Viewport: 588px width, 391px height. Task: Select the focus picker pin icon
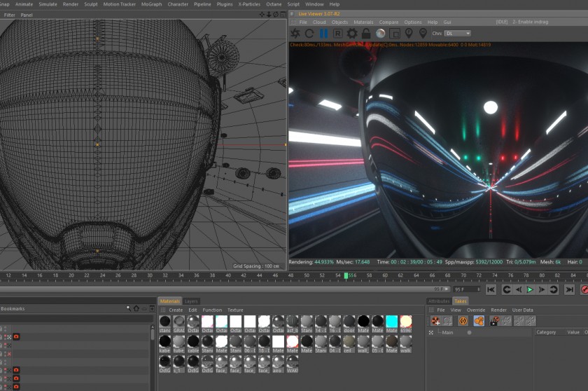pyautogui.click(x=409, y=34)
